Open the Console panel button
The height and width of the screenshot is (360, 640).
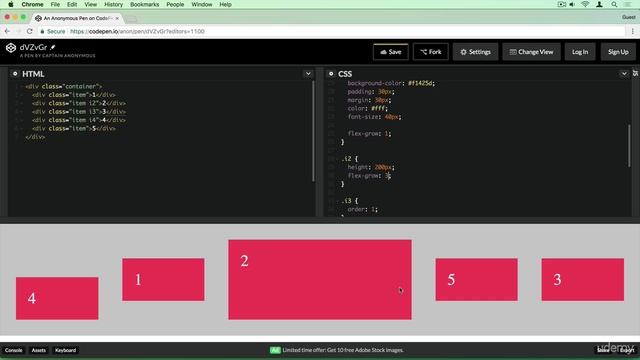[x=13, y=350]
